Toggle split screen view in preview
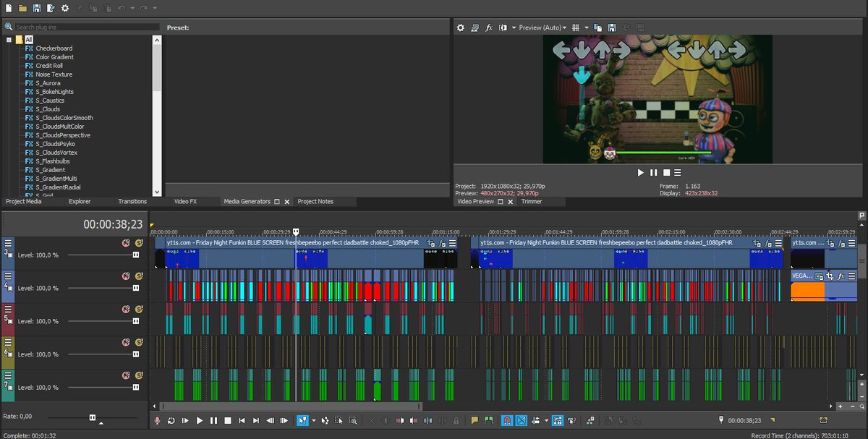The image size is (868, 439). 503,27
